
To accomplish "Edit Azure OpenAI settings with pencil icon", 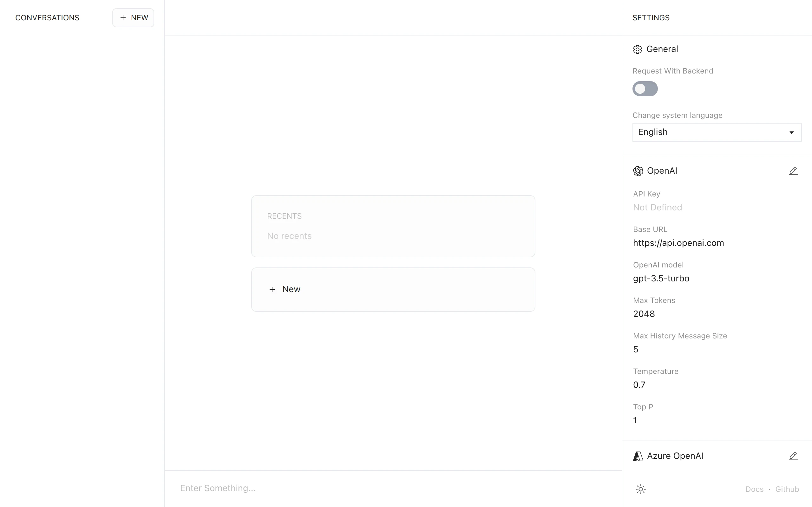I will point(793,456).
